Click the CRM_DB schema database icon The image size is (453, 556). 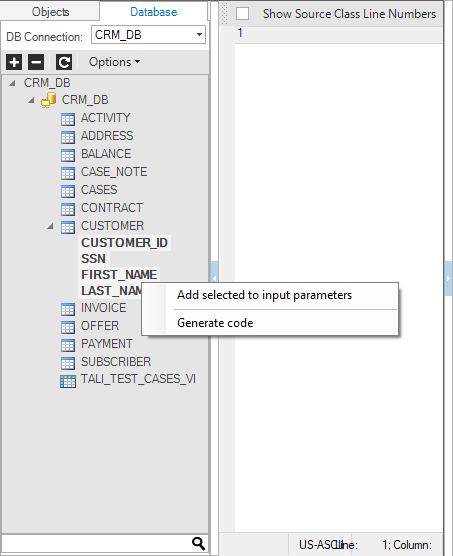(49, 100)
